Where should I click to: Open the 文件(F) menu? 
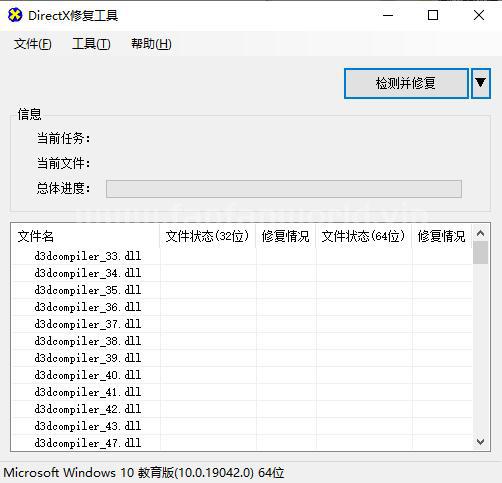[x=33, y=44]
